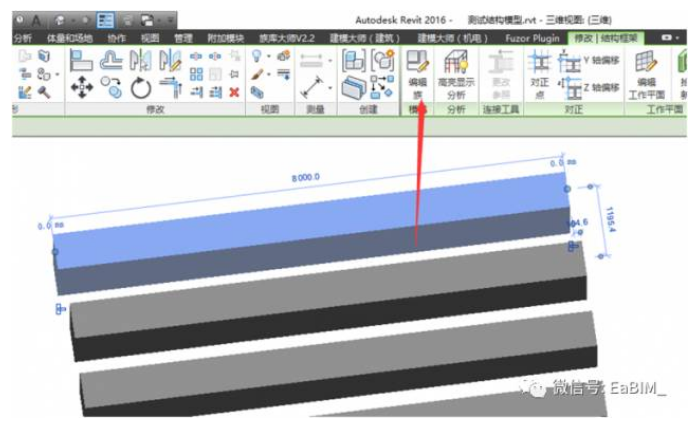696x422 pixels.
Task: Select Trim/Extend to Corner tool
Action: pyautogui.click(x=171, y=87)
